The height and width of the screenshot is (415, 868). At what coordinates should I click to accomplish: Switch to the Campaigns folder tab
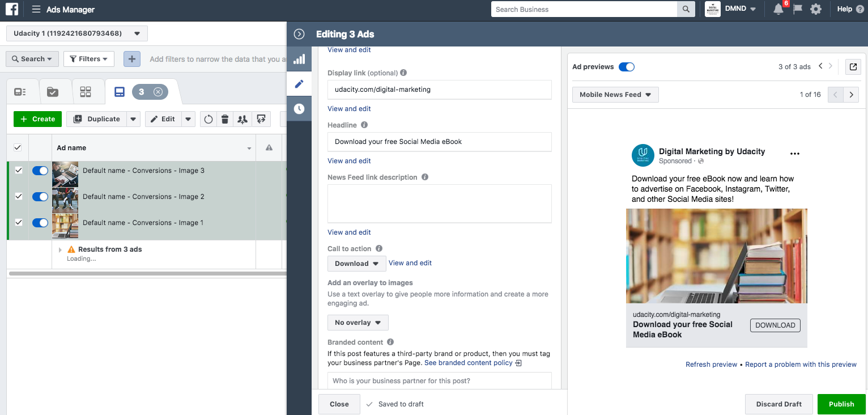(x=53, y=92)
